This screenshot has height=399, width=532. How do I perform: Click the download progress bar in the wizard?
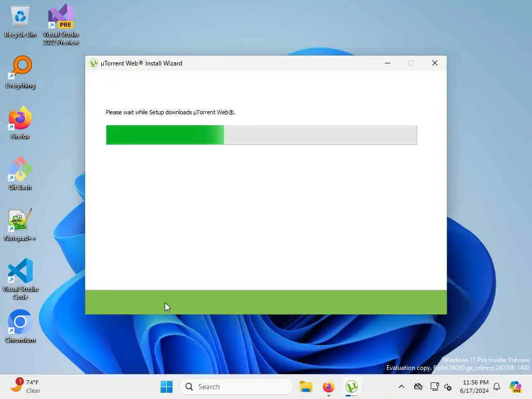[x=261, y=135]
